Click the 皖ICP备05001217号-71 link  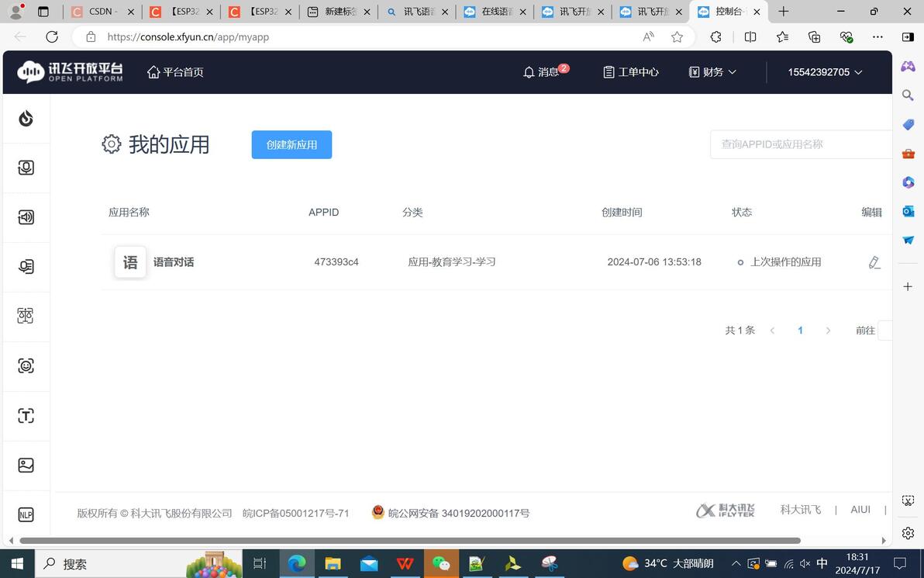(296, 514)
